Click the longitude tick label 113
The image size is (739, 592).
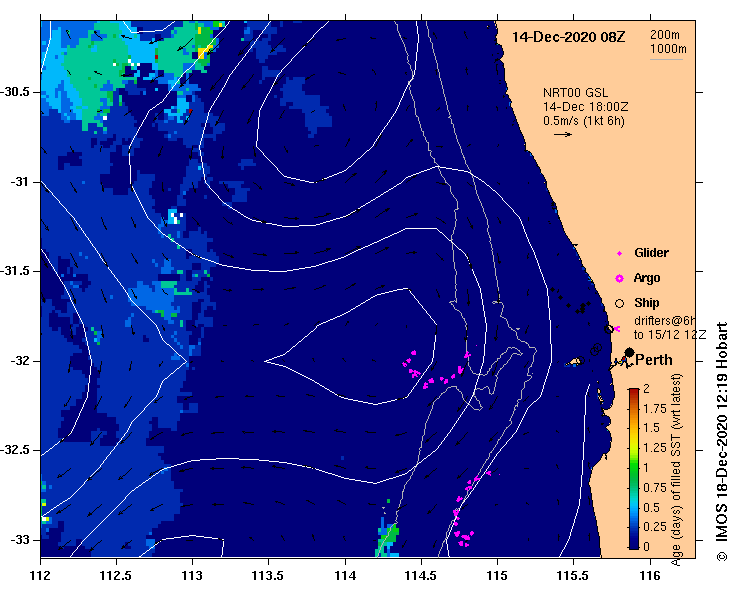[193, 576]
